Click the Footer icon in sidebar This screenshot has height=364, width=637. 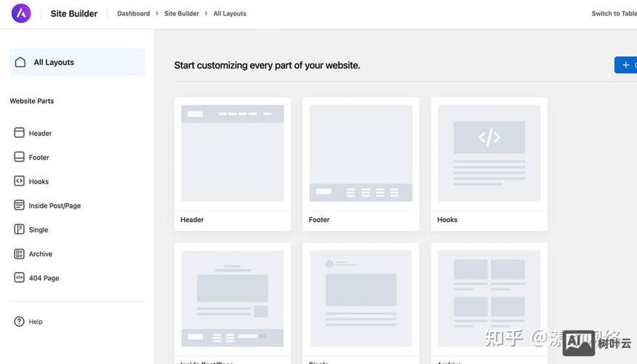coord(19,157)
